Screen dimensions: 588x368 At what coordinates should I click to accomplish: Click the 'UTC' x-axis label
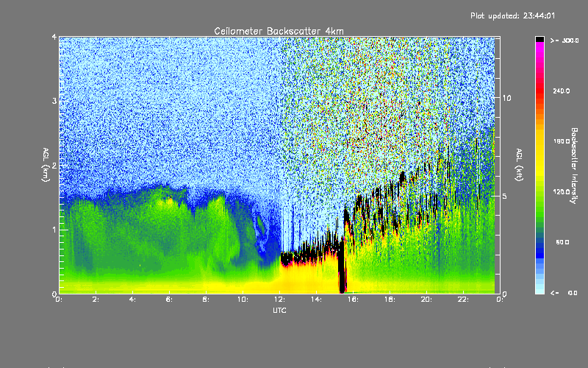[x=279, y=310]
